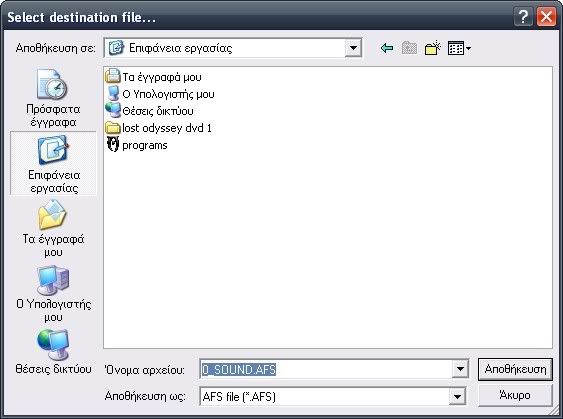Create a new folder with toolbar icon
The image size is (563, 419).
432,48
